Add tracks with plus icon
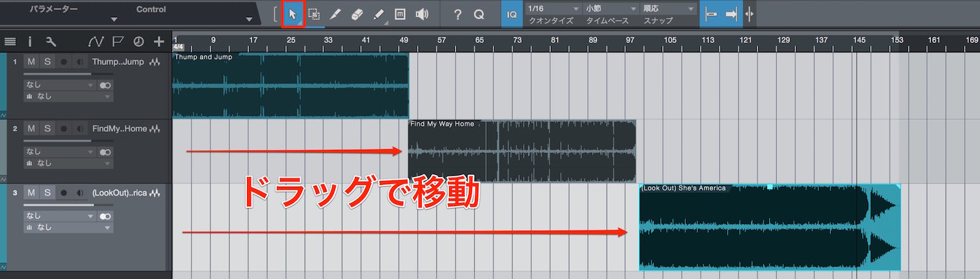Image resolution: width=980 pixels, height=279 pixels. click(159, 42)
